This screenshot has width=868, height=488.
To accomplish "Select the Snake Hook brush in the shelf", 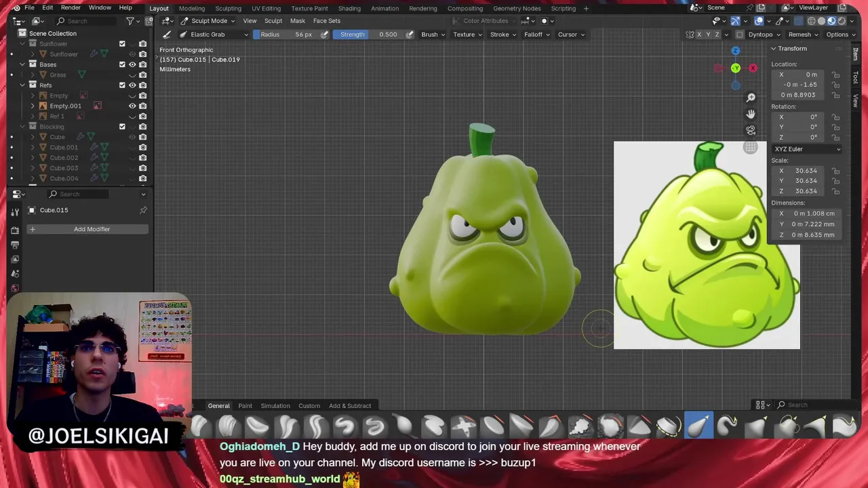I will pyautogui.click(x=728, y=426).
